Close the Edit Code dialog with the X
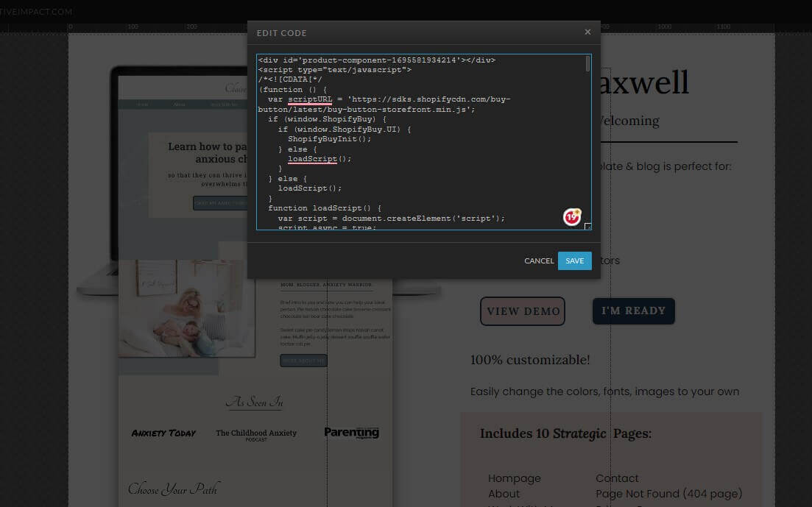Image resolution: width=812 pixels, height=507 pixels. (587, 32)
